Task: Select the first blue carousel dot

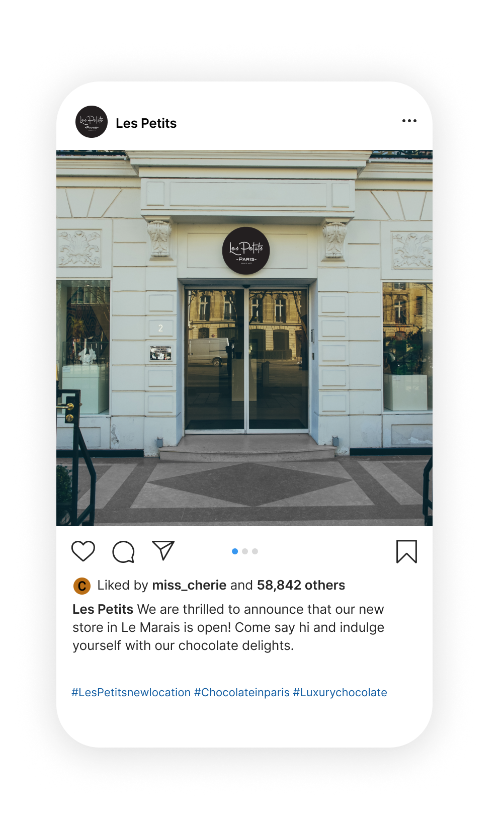Action: [235, 551]
